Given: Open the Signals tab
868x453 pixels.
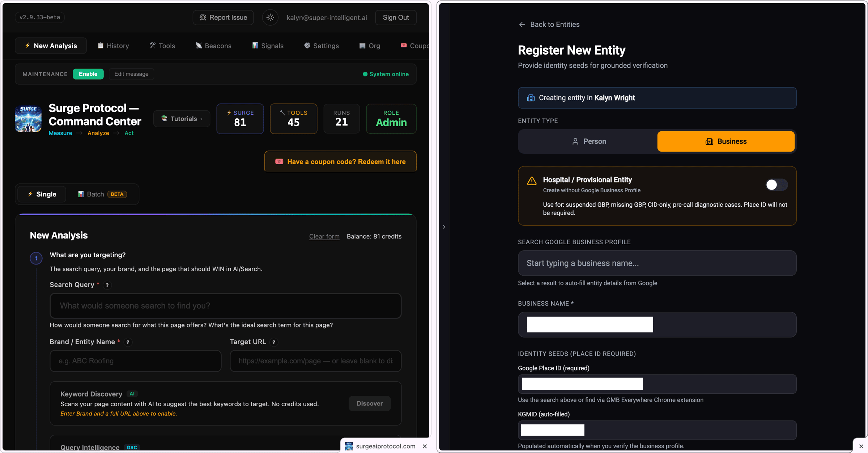Looking at the screenshot, I should [268, 46].
